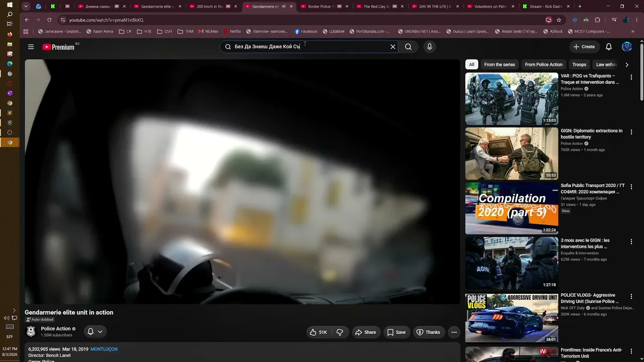This screenshot has height=362, width=644.
Task: Open VAR : PI2G vs Trafiquants thumbnail
Action: [x=511, y=99]
